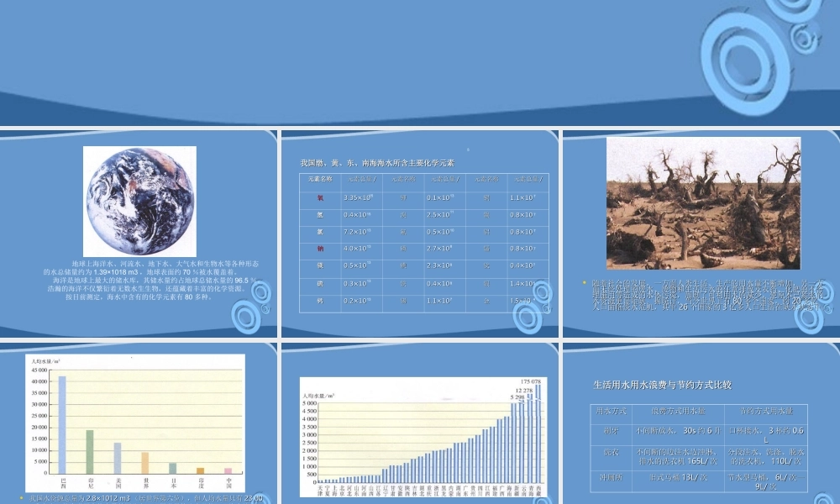The height and width of the screenshot is (504, 840).
Task: Click the 浪费方式用水量 column header
Action: coord(678,411)
